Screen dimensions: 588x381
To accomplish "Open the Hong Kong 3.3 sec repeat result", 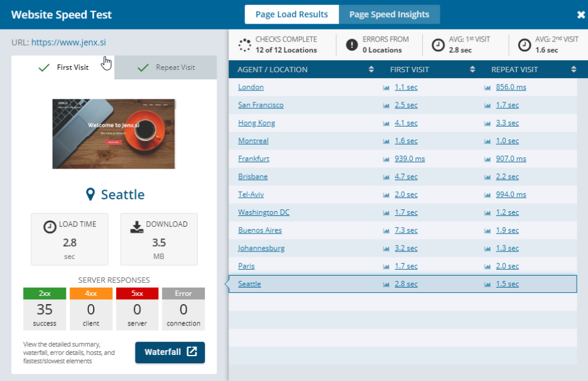I will pyautogui.click(x=507, y=123).
